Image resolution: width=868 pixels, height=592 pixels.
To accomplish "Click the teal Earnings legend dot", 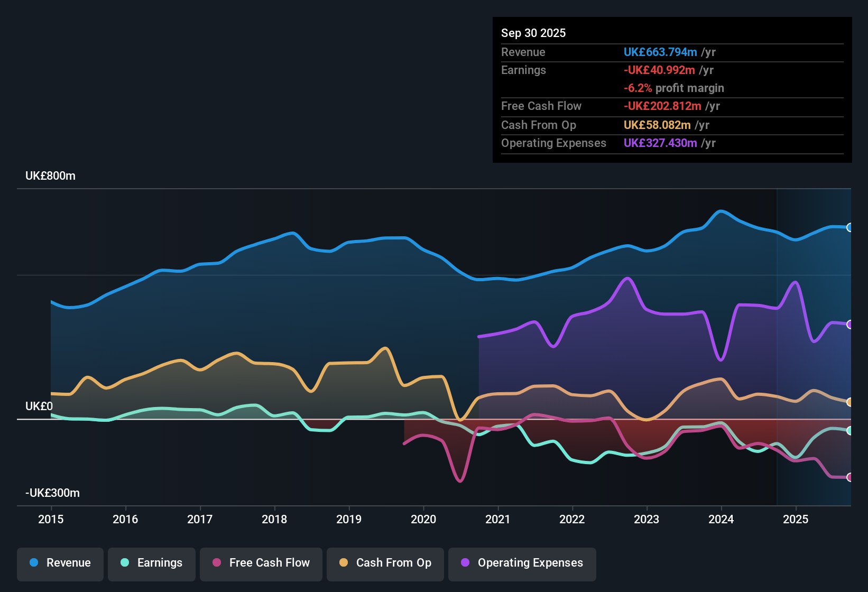I will click(x=125, y=563).
